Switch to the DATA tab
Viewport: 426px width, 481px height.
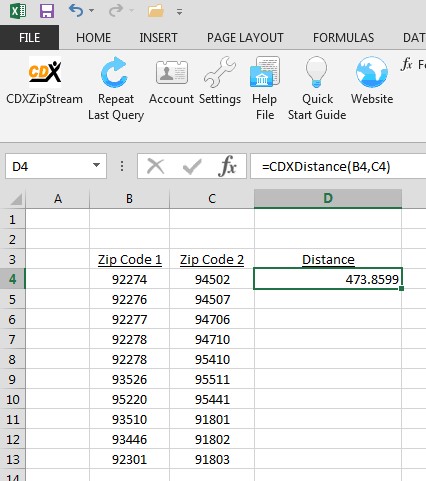(414, 37)
